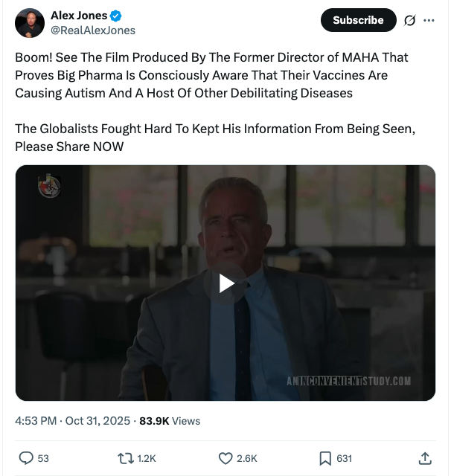Click the 1.2K repost count
Screen dimensions: 451x476
147,458
